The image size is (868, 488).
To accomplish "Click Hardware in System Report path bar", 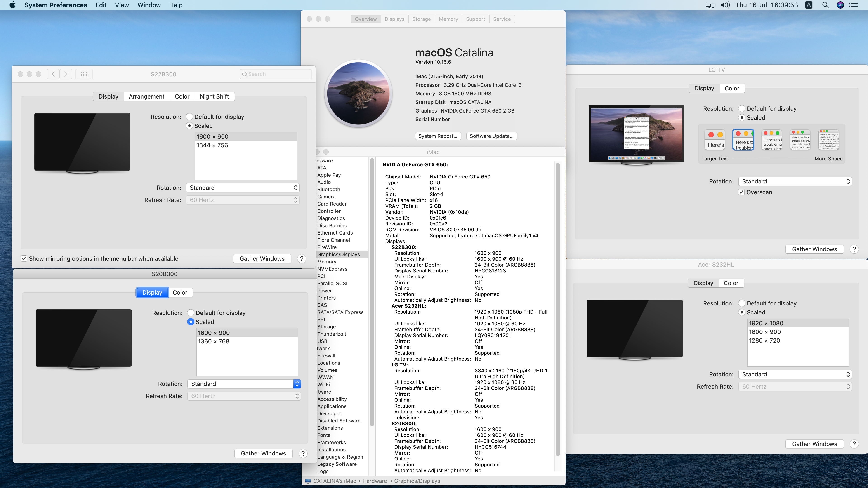I will [374, 481].
